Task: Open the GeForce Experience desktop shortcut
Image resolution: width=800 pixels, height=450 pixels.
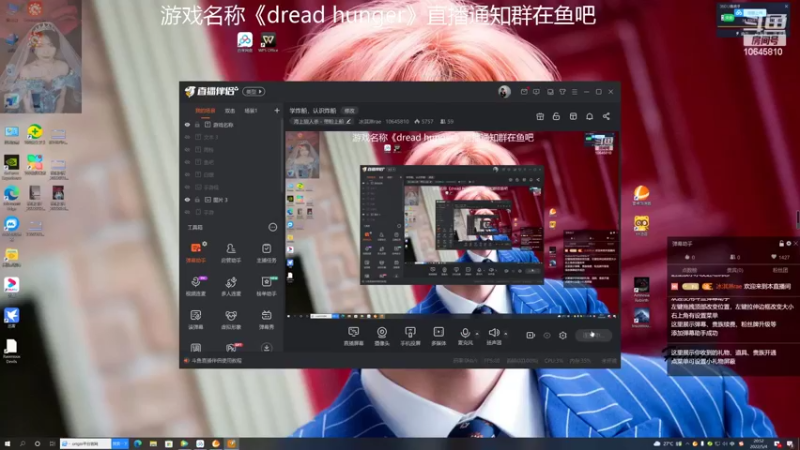Action: pyautogui.click(x=11, y=167)
